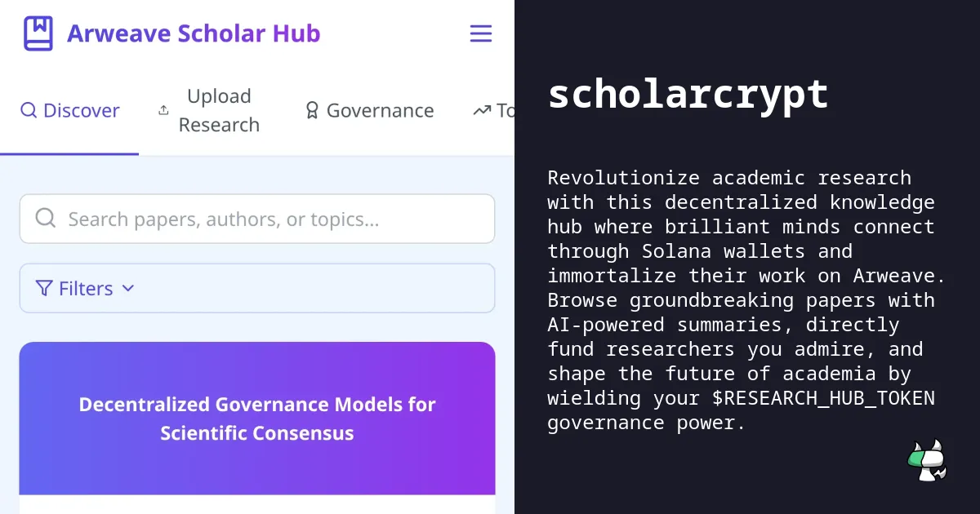Expand the Filters chevron arrow
The width and height of the screenshot is (980, 514).
tap(127, 288)
